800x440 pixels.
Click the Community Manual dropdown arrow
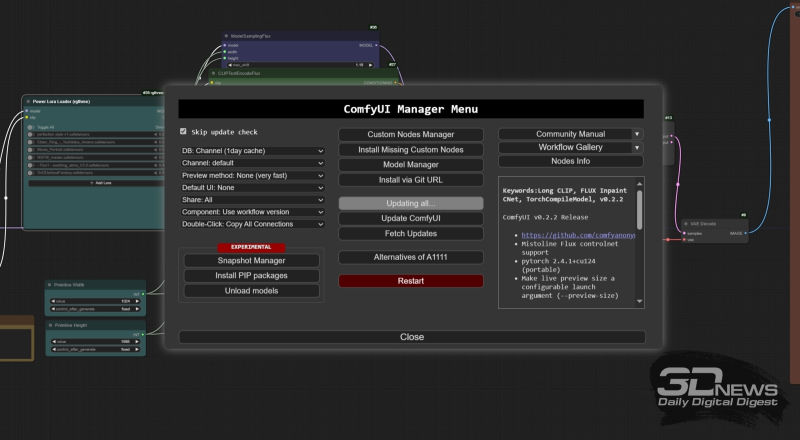636,133
